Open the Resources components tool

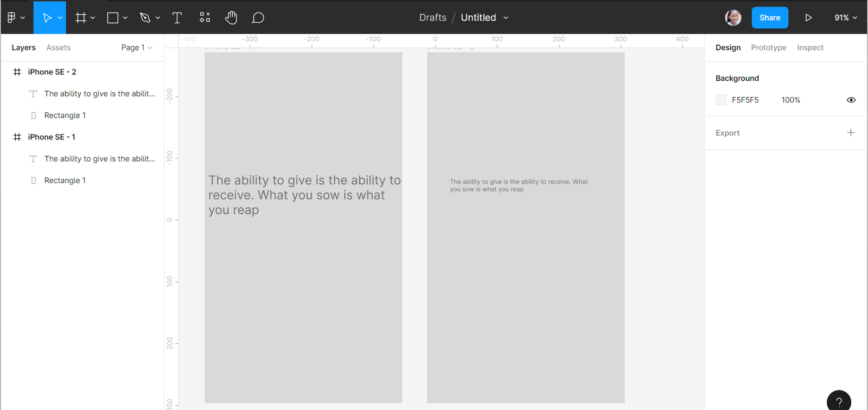click(x=205, y=18)
